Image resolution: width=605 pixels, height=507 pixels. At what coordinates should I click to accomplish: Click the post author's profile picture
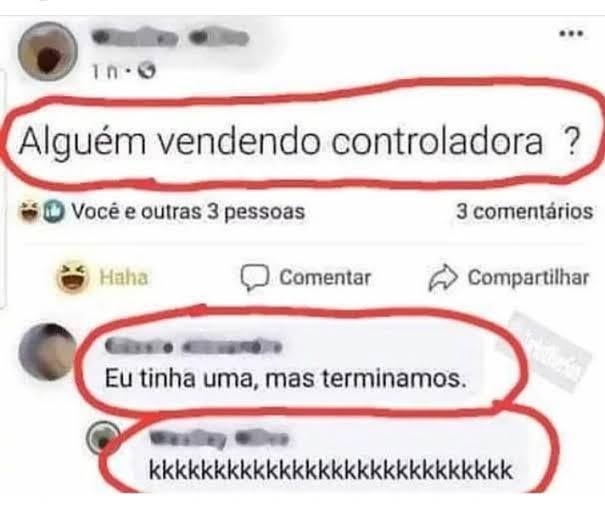point(48,51)
